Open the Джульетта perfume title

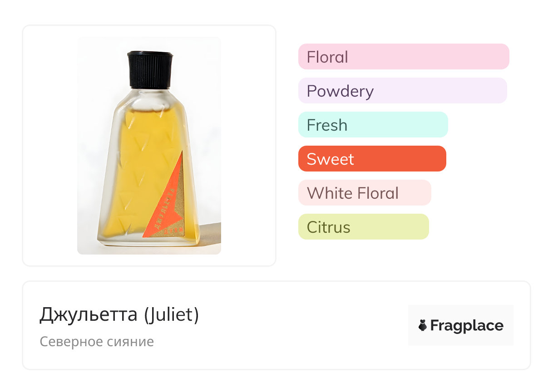point(89,315)
